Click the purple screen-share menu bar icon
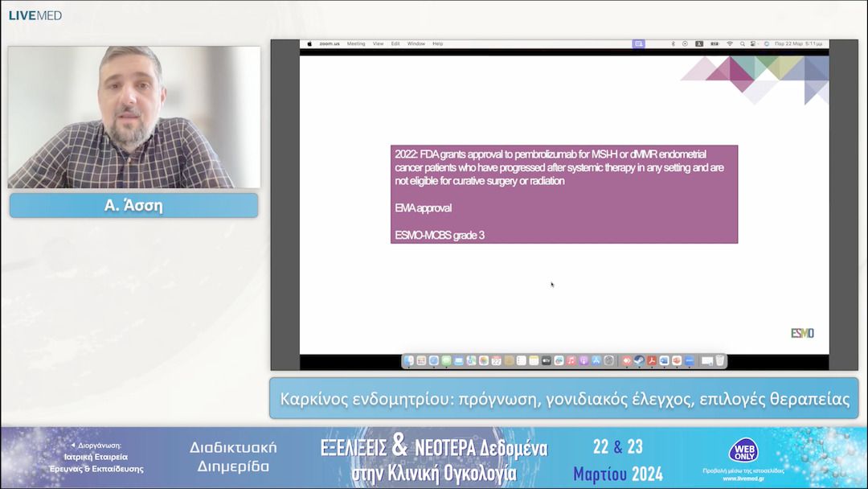The image size is (868, 489). 638,43
